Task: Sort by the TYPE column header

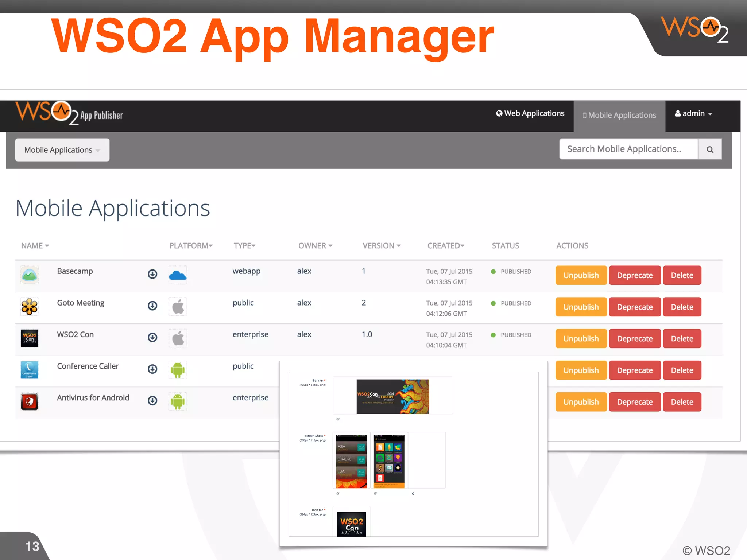Action: pos(244,246)
